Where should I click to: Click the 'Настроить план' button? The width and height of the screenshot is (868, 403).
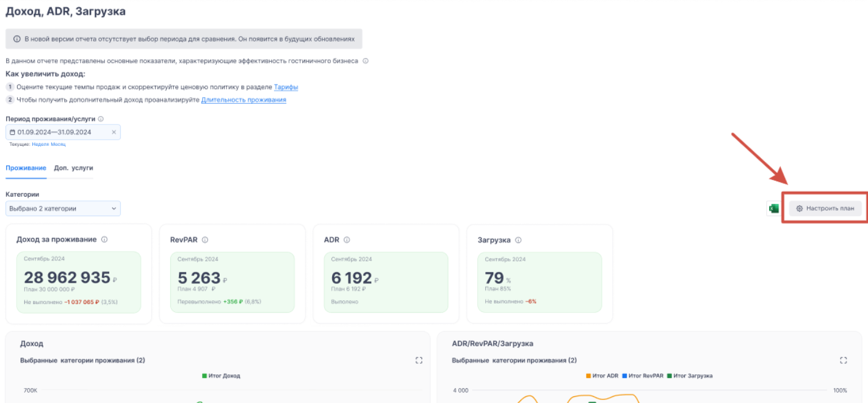pyautogui.click(x=825, y=209)
